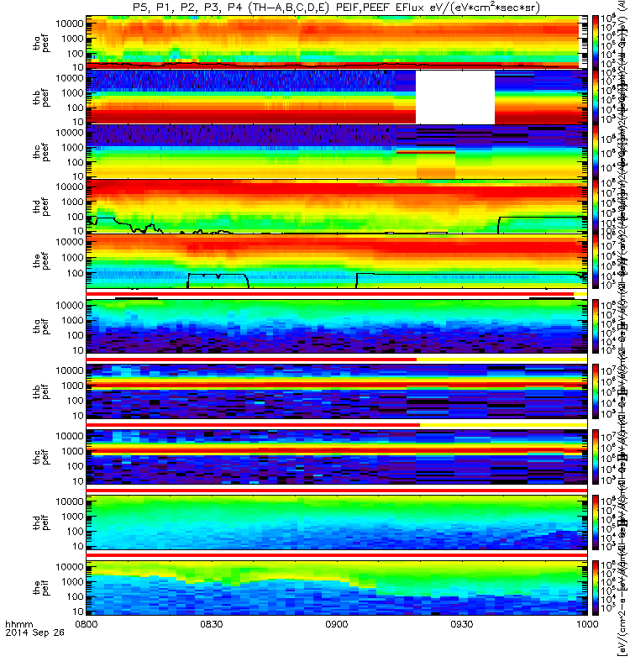Viewport: 630px width, 672px height.
Task: Click the 10 tick label on thd peef axis
Action: coord(78,231)
